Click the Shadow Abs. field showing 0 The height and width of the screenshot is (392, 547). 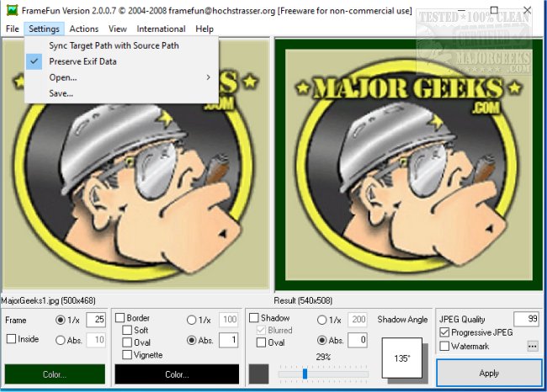(358, 340)
